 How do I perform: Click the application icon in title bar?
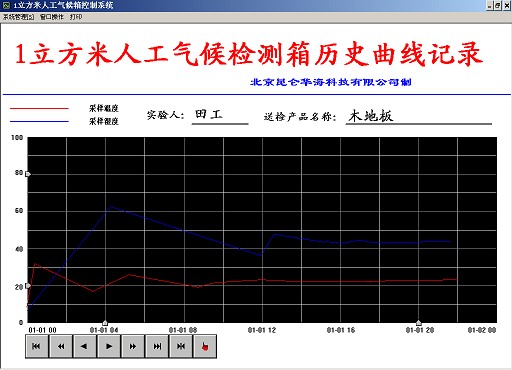pyautogui.click(x=6, y=5)
